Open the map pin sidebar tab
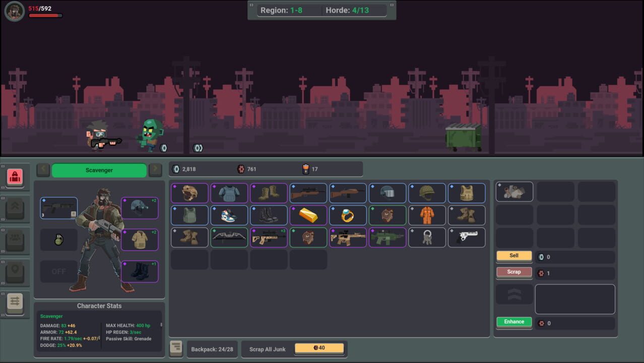This screenshot has height=363, width=644. click(x=15, y=272)
